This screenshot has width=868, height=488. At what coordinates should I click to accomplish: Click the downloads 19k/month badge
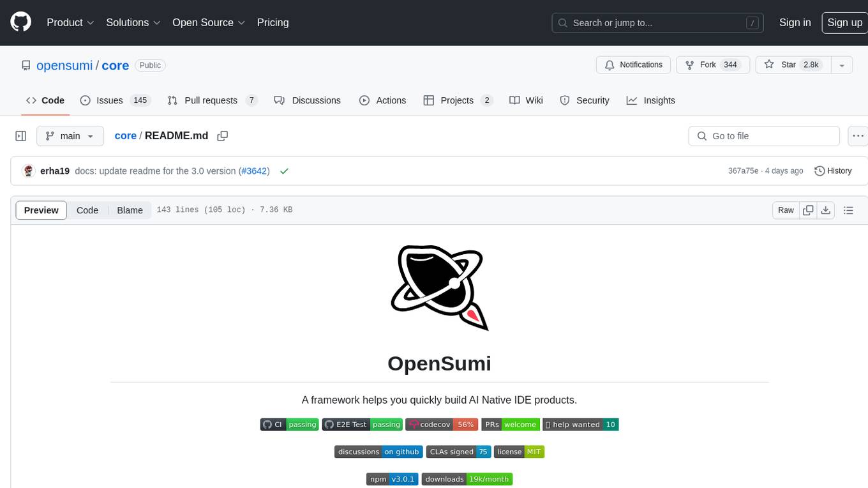pos(467,479)
